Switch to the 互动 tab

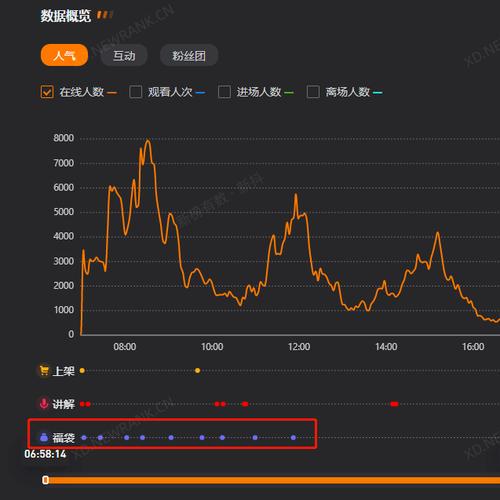pyautogui.click(x=124, y=55)
